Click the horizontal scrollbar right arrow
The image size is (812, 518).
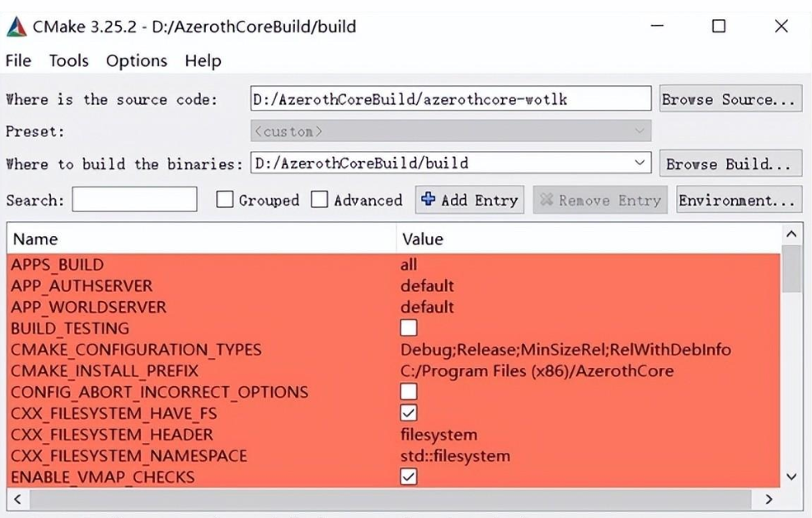(x=769, y=499)
